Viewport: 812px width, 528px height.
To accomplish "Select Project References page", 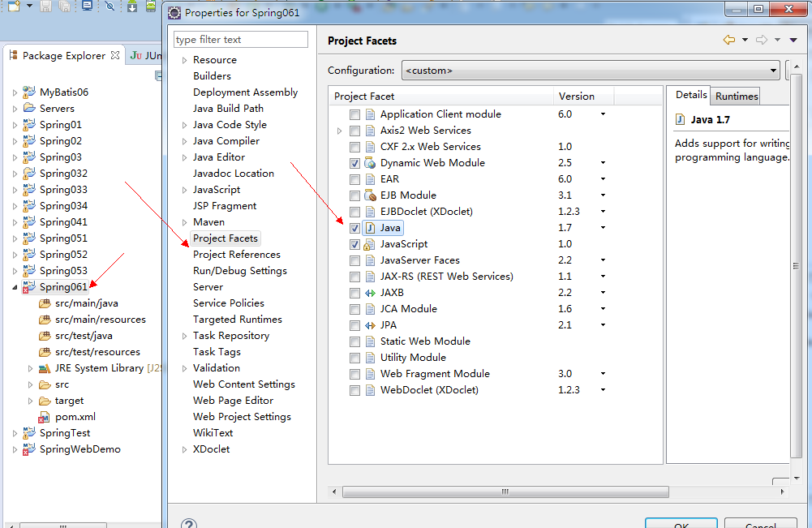I will (x=237, y=255).
